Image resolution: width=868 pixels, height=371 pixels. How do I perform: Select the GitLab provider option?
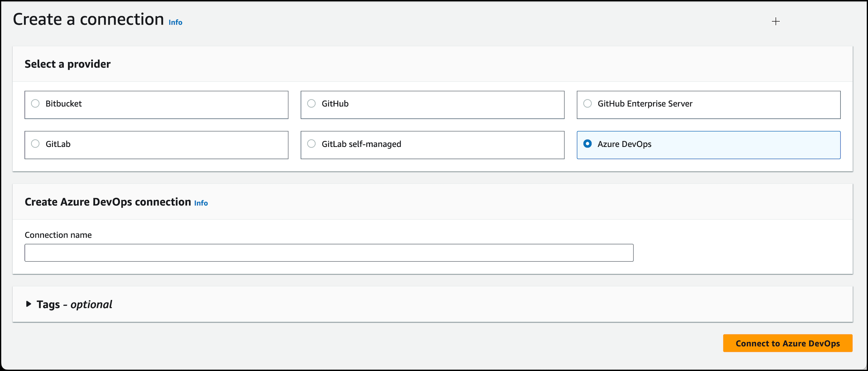click(x=35, y=144)
